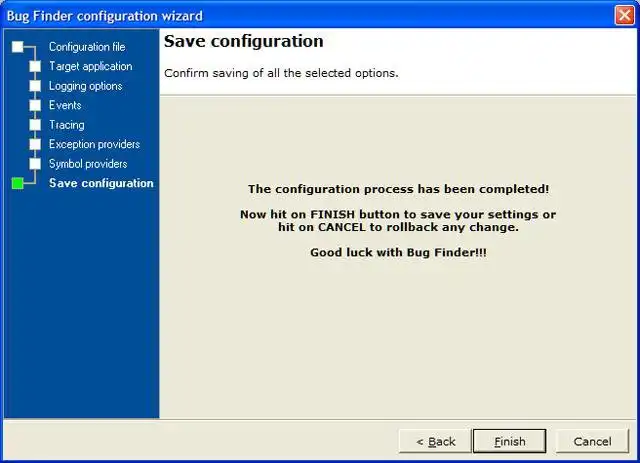This screenshot has width=640, height=463.
Task: Go back with the Back button
Action: click(x=435, y=441)
